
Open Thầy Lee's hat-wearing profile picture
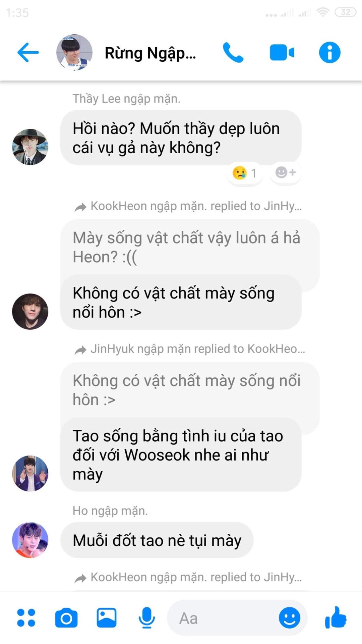(x=30, y=147)
